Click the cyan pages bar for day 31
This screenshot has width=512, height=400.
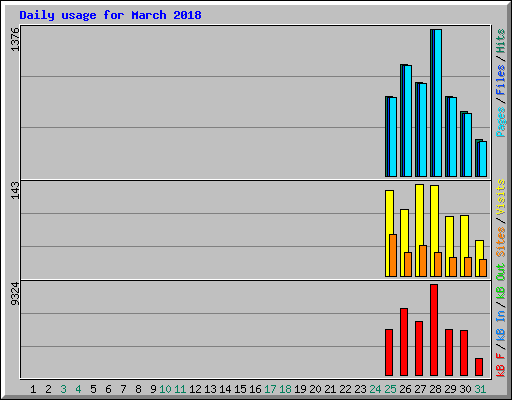pyautogui.click(x=483, y=159)
